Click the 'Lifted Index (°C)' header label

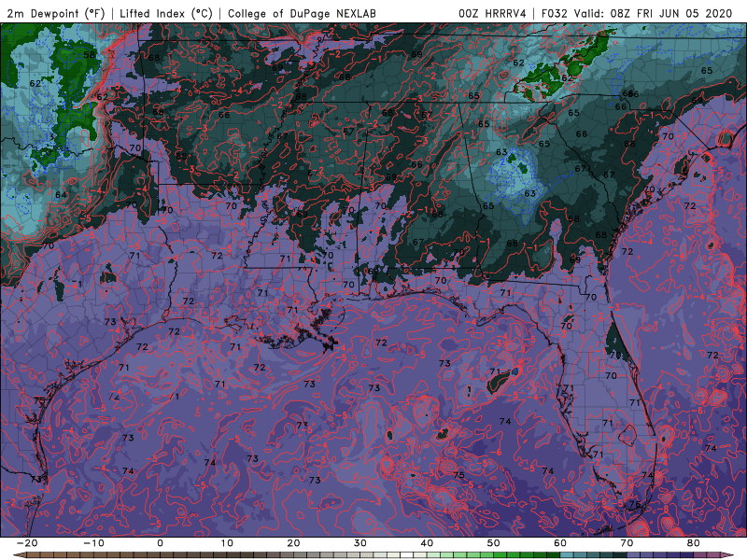166,14
